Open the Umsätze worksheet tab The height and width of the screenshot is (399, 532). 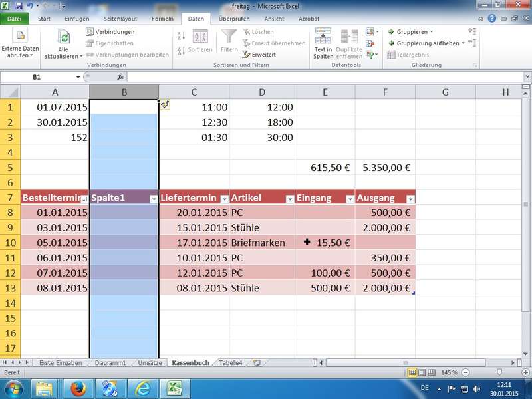point(150,363)
